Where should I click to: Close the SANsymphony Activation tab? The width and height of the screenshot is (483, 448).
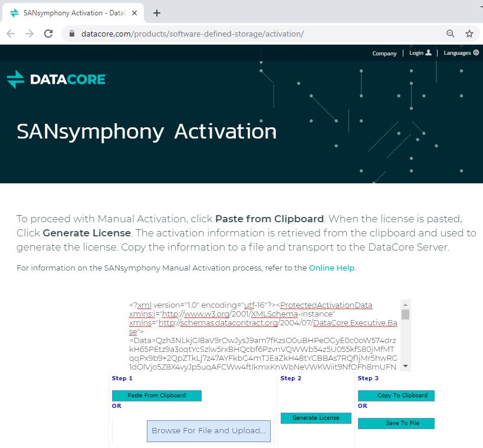click(x=135, y=13)
